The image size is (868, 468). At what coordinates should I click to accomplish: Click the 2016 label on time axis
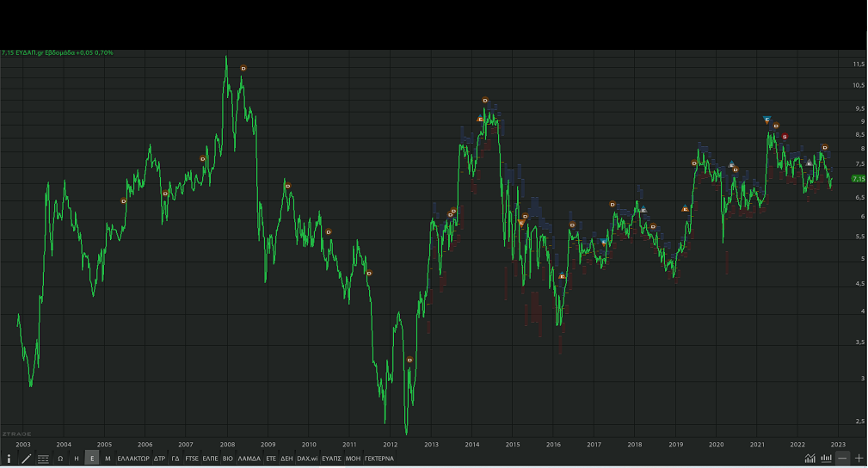point(553,444)
